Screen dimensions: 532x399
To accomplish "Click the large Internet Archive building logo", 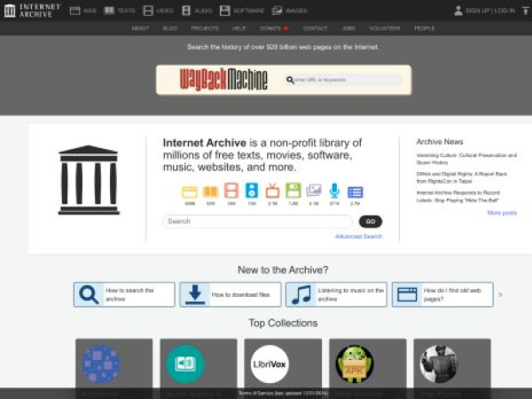I will (x=89, y=180).
